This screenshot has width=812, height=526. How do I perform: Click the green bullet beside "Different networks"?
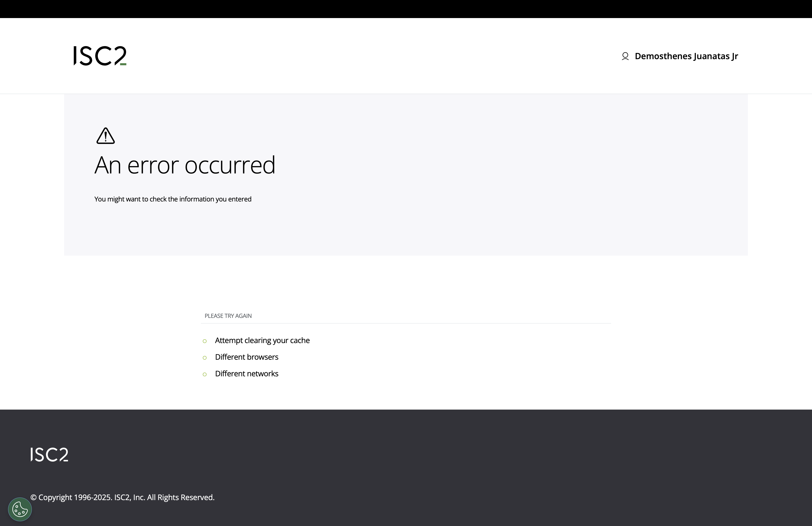[x=205, y=374]
